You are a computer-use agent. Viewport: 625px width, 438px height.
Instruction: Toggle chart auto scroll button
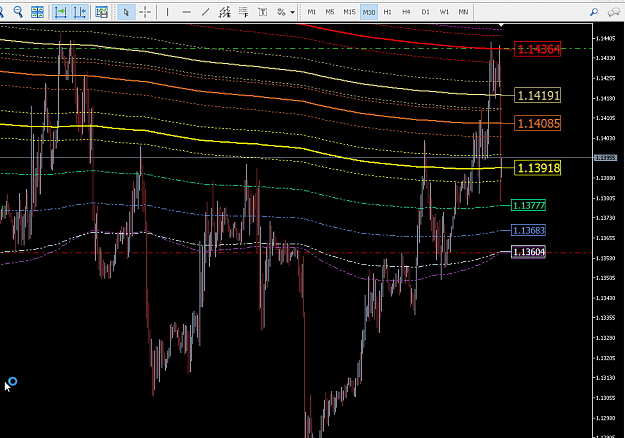pos(60,12)
